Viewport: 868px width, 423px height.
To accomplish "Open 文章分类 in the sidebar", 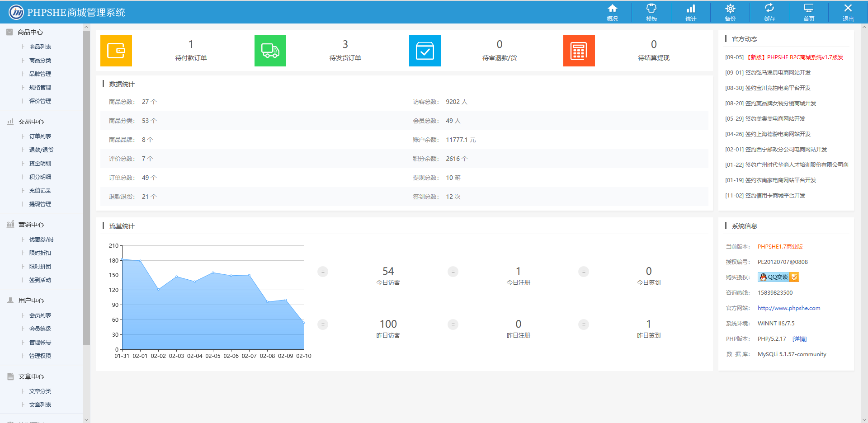I will point(40,391).
